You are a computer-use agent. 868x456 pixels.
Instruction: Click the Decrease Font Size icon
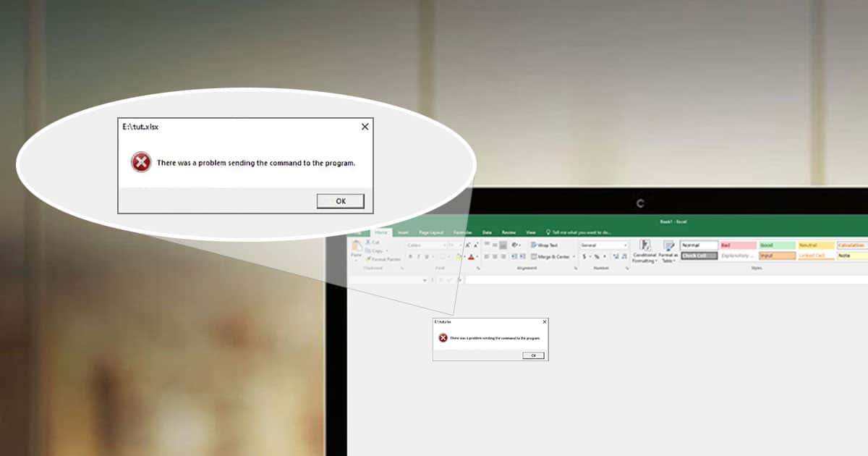[x=476, y=245]
